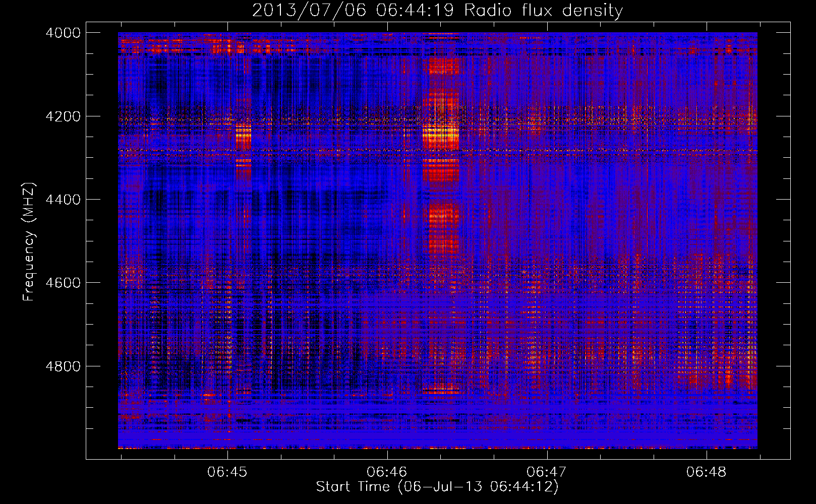Click the "Start Time (06-Jul-13 06:44:12)" x-axis label
This screenshot has height=504, width=816.
pos(437,487)
